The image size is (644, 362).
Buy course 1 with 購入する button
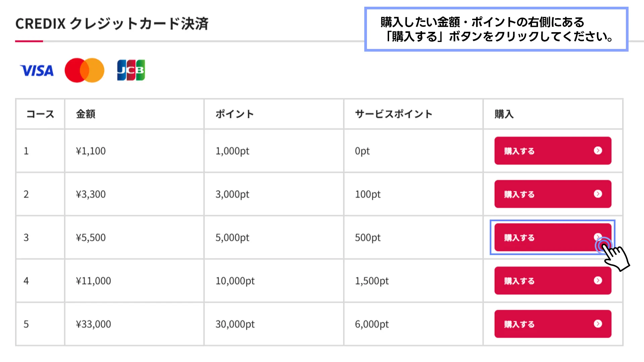pos(553,150)
